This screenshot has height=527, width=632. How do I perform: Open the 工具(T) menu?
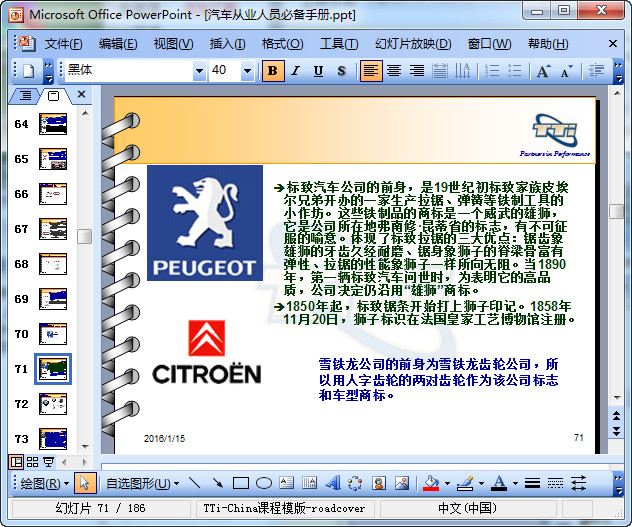coord(339,44)
